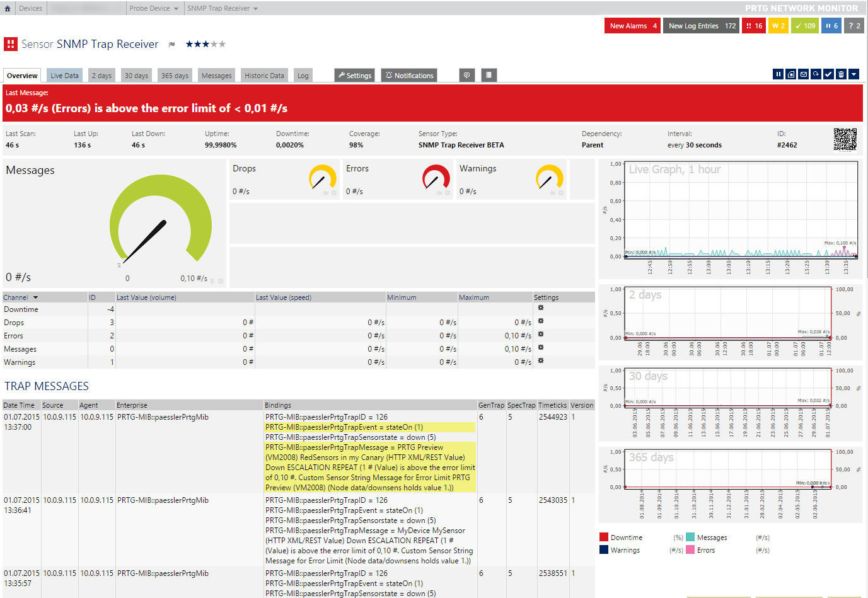
Task: Click the Errors channel gauge
Action: [436, 178]
